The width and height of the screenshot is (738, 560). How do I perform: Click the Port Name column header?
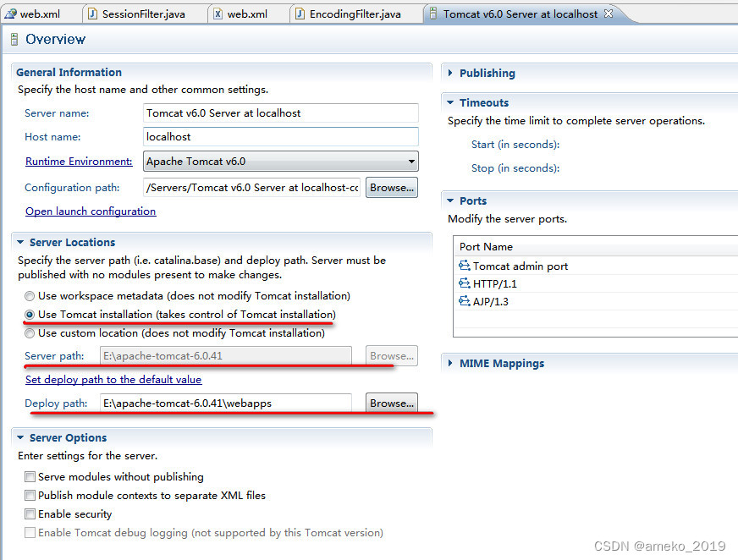pyautogui.click(x=595, y=247)
